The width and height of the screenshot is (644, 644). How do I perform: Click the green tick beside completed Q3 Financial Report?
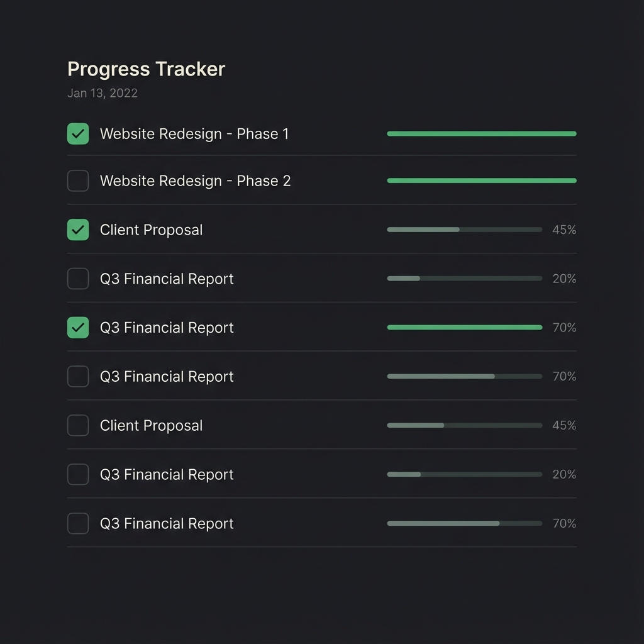click(x=78, y=327)
